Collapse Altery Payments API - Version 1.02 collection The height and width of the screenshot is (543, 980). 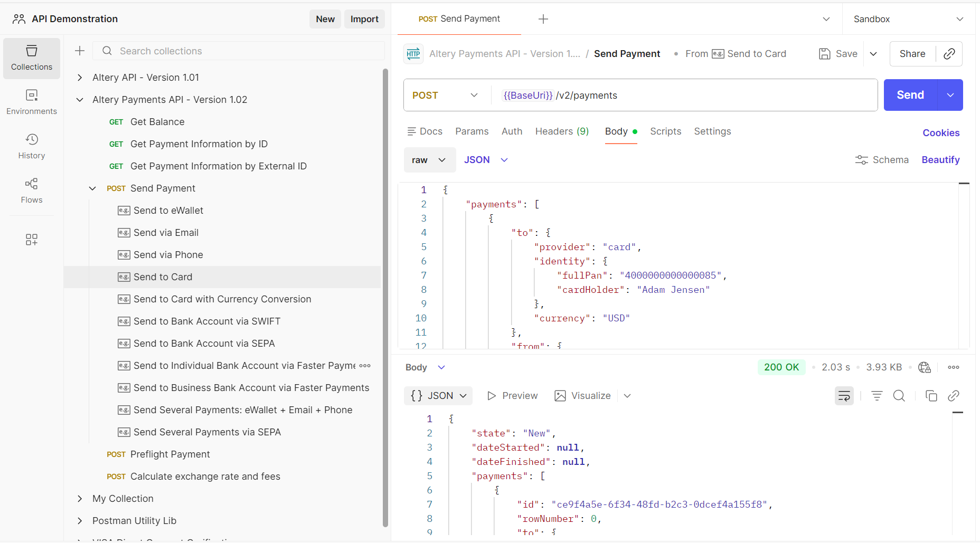(80, 100)
